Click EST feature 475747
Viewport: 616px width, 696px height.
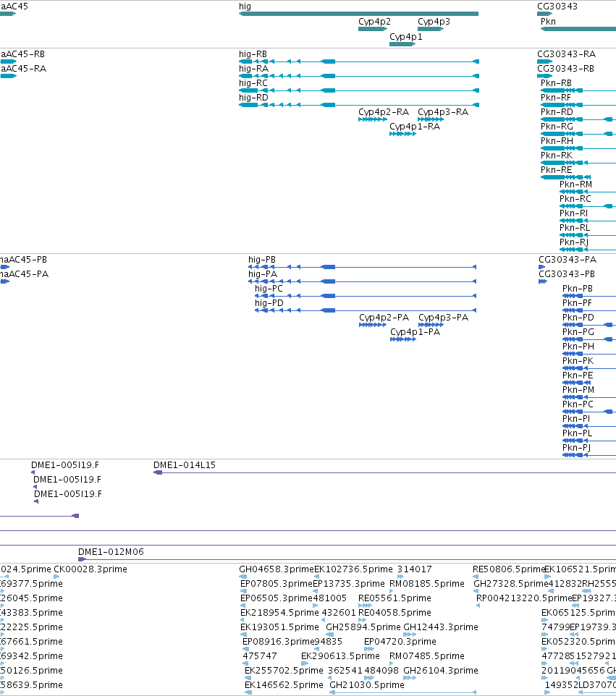[x=260, y=656]
